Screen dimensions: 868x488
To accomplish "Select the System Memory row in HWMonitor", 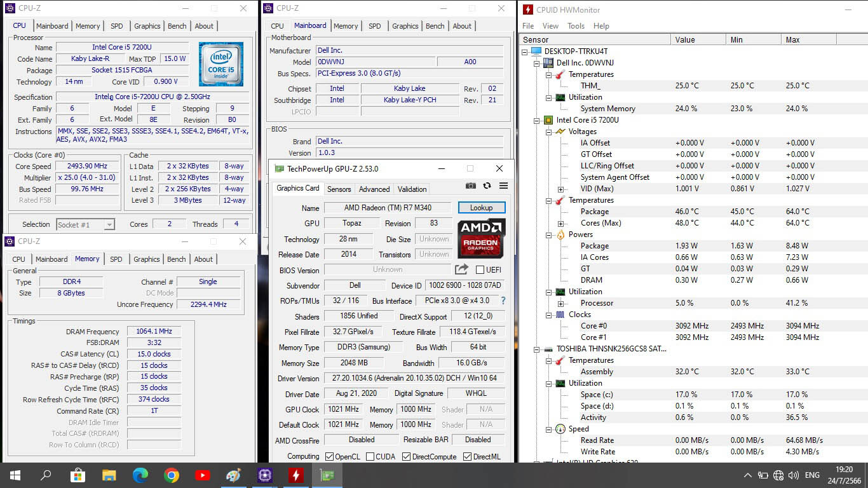I will point(693,109).
